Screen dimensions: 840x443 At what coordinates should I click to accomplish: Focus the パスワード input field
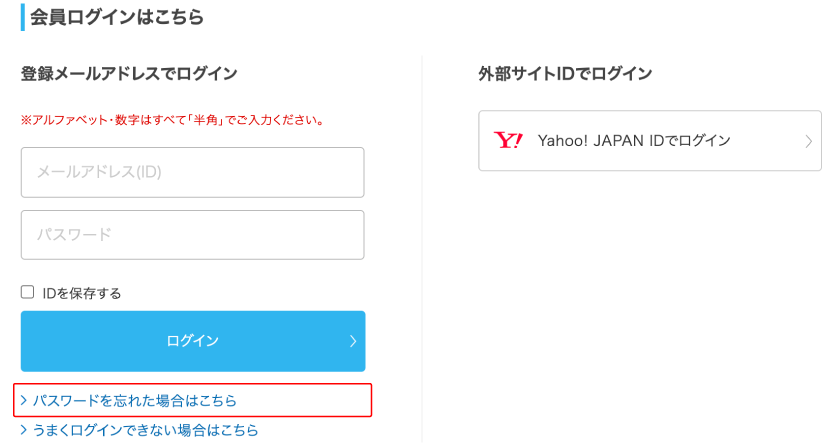(192, 235)
